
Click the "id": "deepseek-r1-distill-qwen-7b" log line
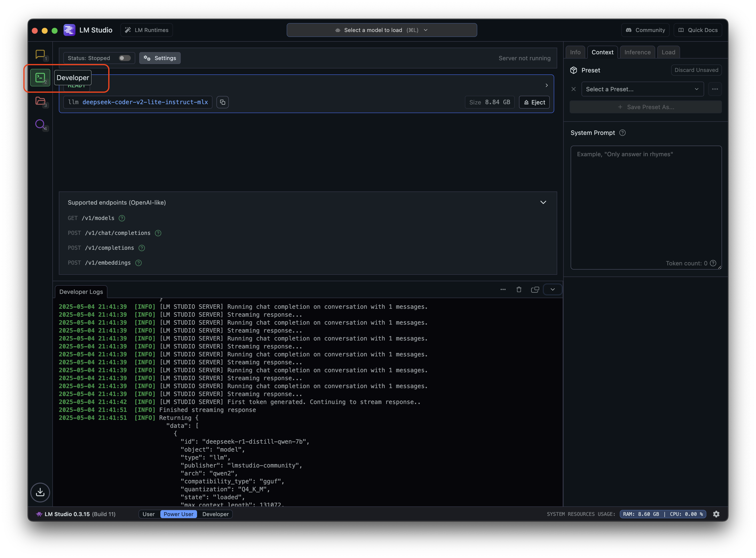coord(245,441)
